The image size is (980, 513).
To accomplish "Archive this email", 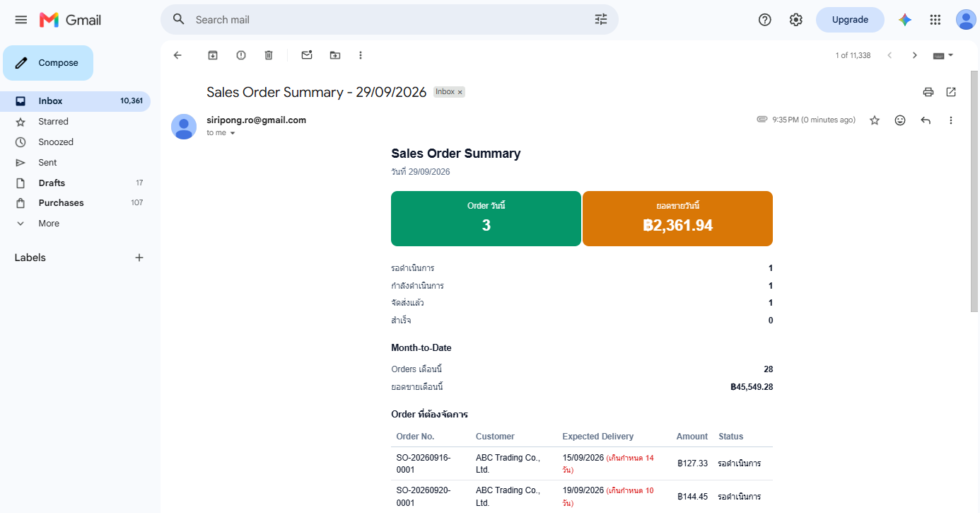I will coord(213,55).
